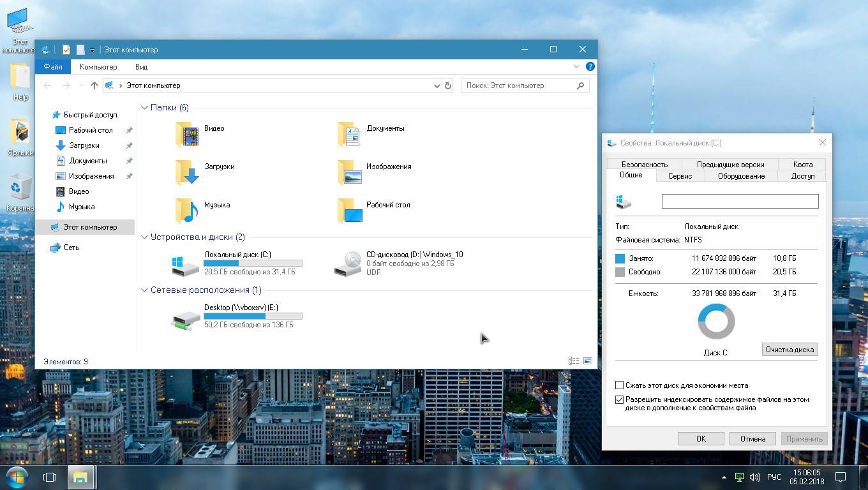Open Properties from the Explorer quick access toolbar
Image resolution: width=868 pixels, height=490 pixels.
pyautogui.click(x=66, y=50)
